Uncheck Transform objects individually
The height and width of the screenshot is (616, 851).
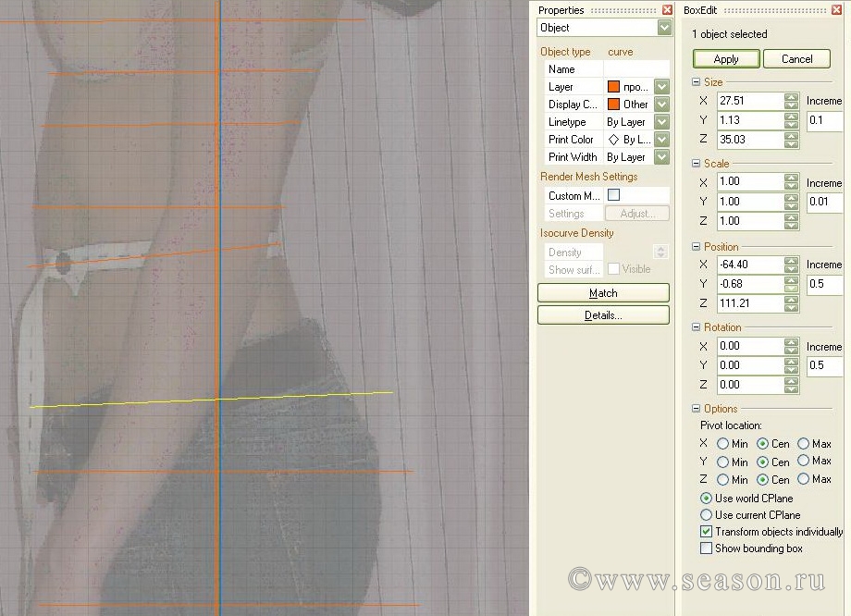pyautogui.click(x=707, y=532)
